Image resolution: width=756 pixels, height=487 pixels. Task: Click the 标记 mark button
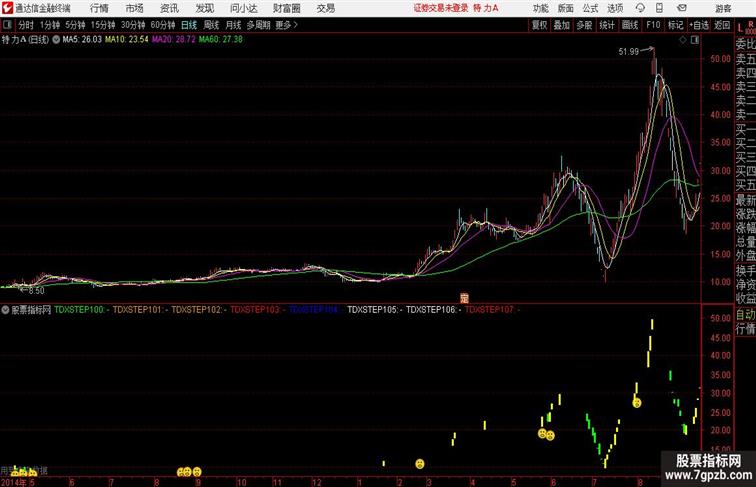point(675,25)
